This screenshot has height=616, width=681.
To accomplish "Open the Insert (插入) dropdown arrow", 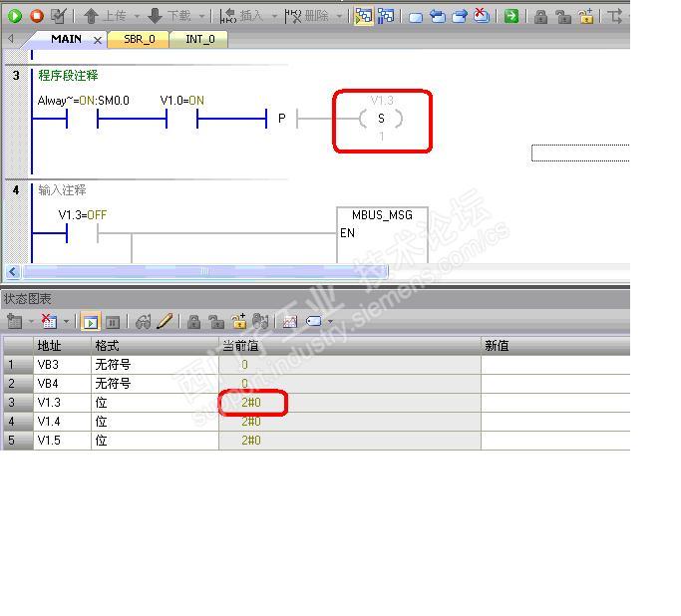I will coord(274,17).
